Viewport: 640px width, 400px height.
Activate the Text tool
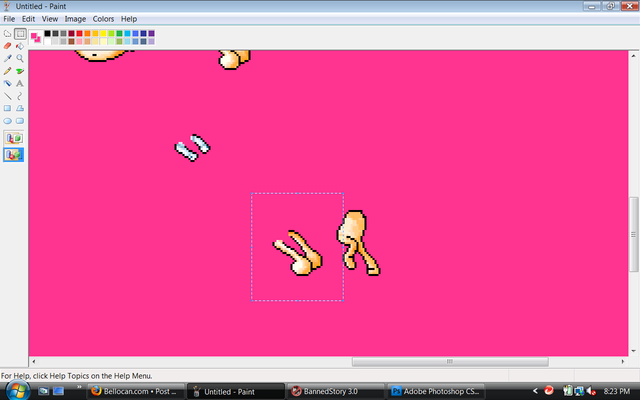click(20, 83)
